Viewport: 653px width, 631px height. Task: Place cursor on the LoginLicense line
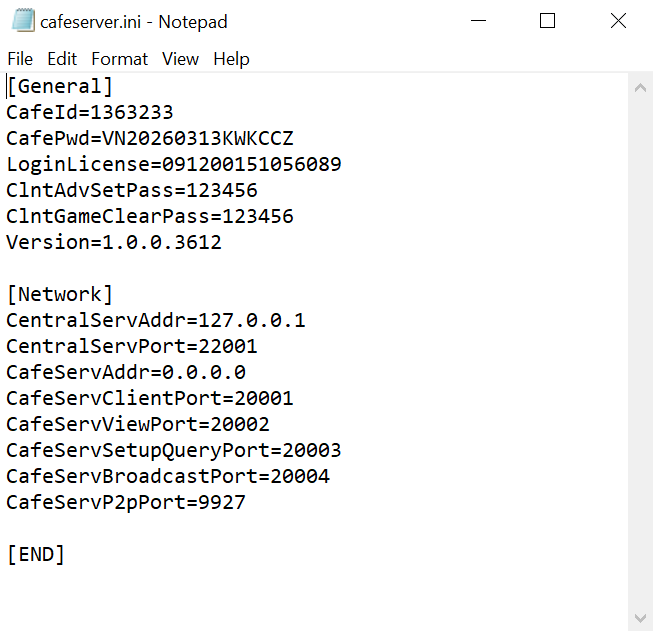coord(174,165)
